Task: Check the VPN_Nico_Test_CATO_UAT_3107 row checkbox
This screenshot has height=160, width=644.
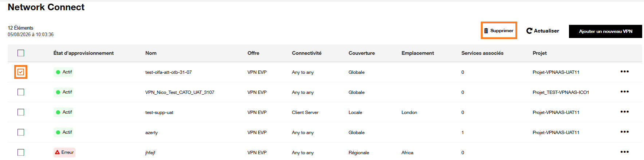Action: pos(21,92)
